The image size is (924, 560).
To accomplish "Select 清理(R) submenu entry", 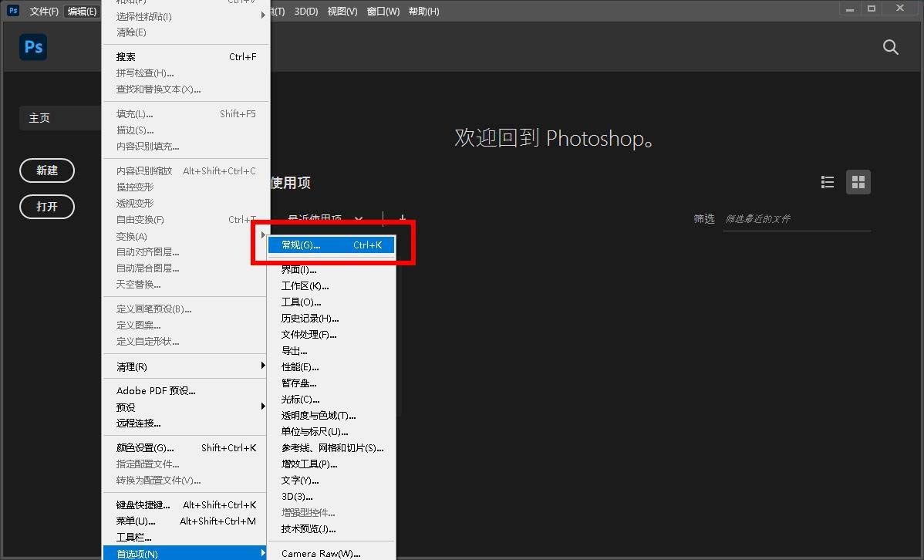I will [x=186, y=366].
